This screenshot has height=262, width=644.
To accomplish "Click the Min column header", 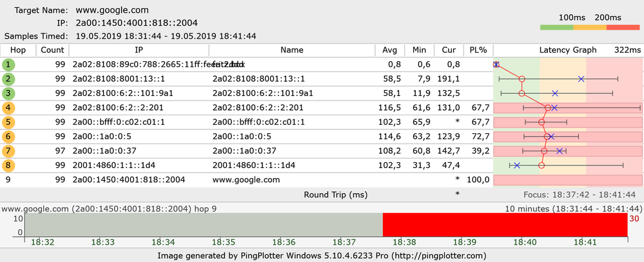I will click(419, 50).
